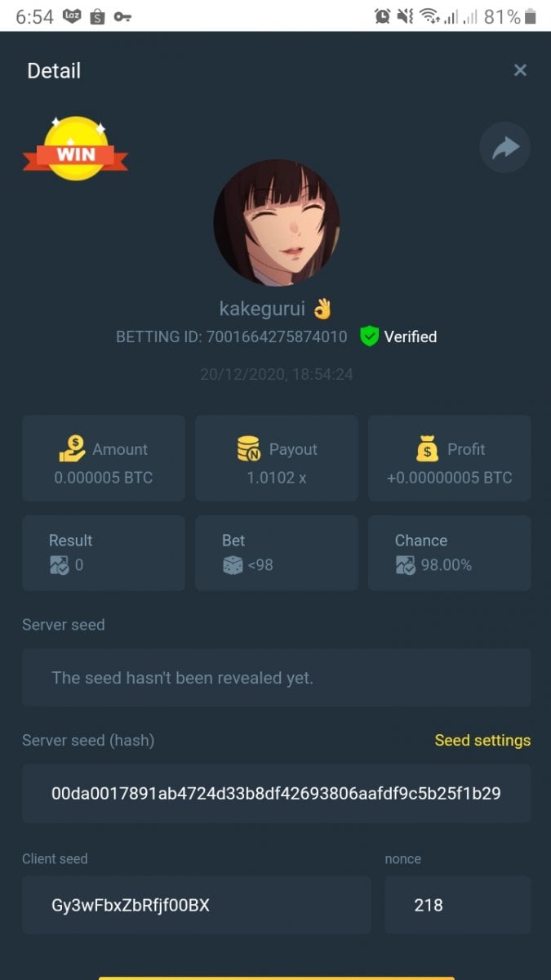Tap the share arrow icon
The height and width of the screenshot is (980, 551).
click(504, 148)
